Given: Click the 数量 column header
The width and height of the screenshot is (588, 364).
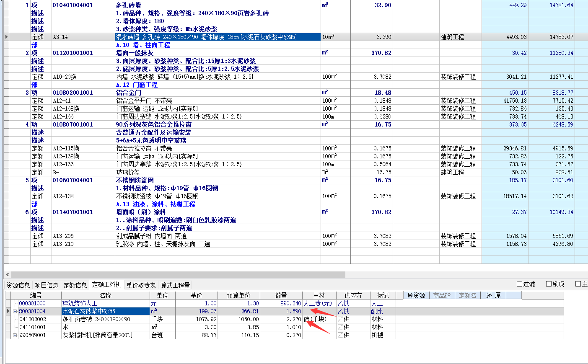Looking at the screenshot, I should 281,295.
